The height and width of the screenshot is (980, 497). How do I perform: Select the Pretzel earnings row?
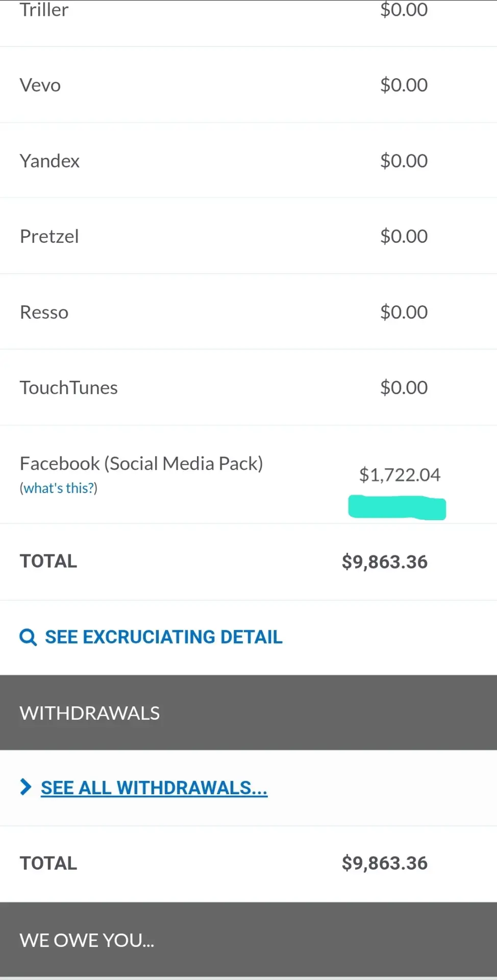point(248,236)
